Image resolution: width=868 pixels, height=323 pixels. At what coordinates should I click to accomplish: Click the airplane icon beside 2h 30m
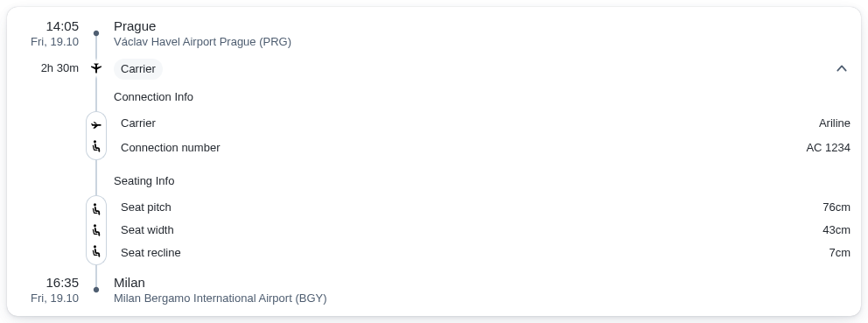point(96,68)
